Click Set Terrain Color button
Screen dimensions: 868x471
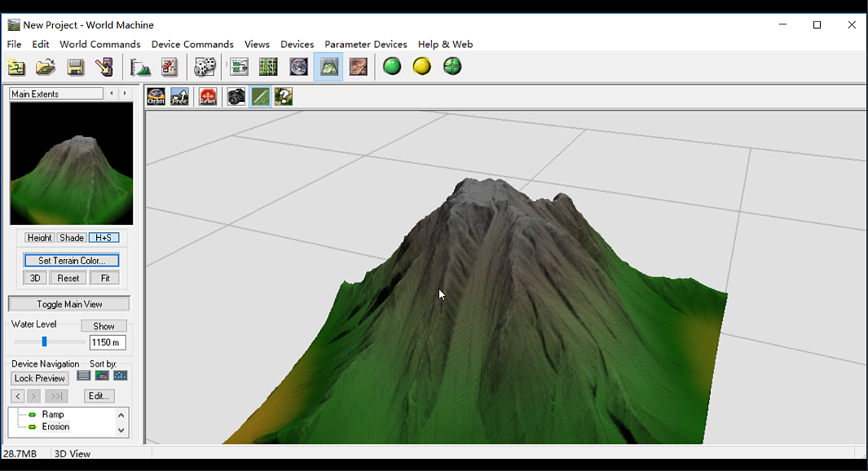(x=72, y=260)
